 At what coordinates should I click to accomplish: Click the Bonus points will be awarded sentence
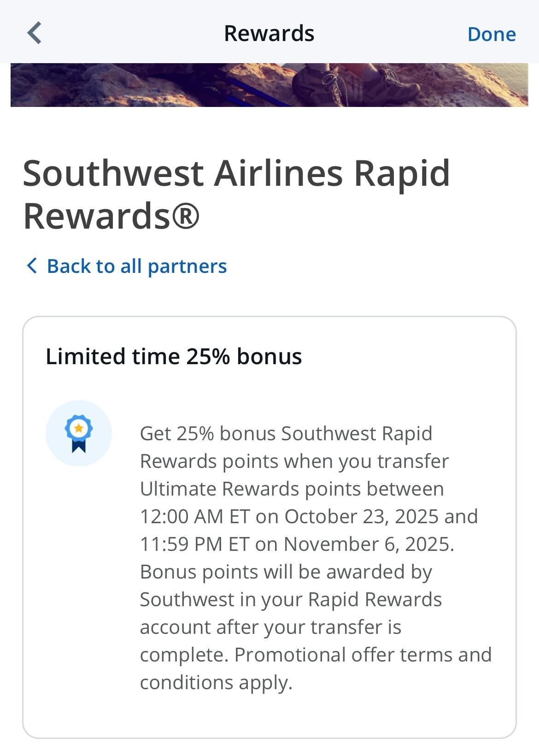(x=286, y=572)
